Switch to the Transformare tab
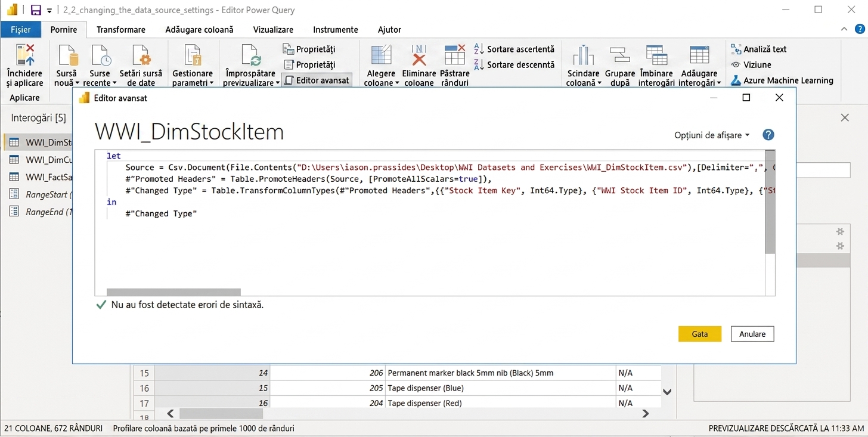The image size is (868, 437). coord(121,30)
